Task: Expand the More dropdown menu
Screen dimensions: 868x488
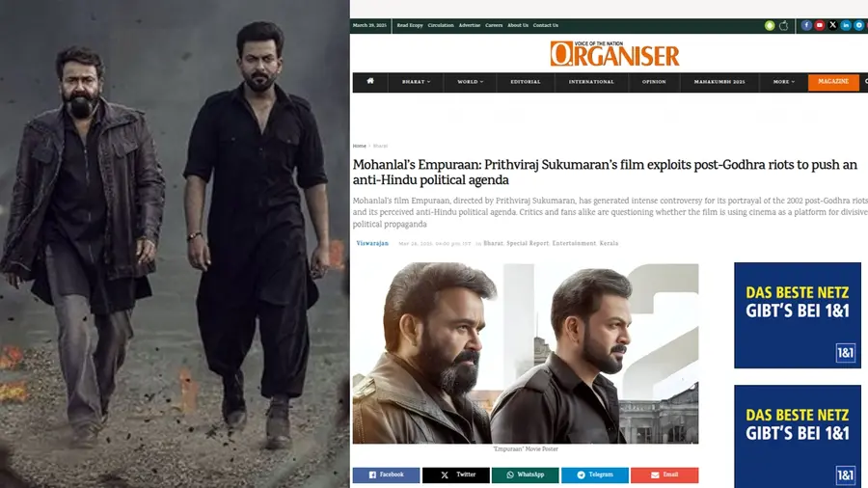Action: pos(784,82)
